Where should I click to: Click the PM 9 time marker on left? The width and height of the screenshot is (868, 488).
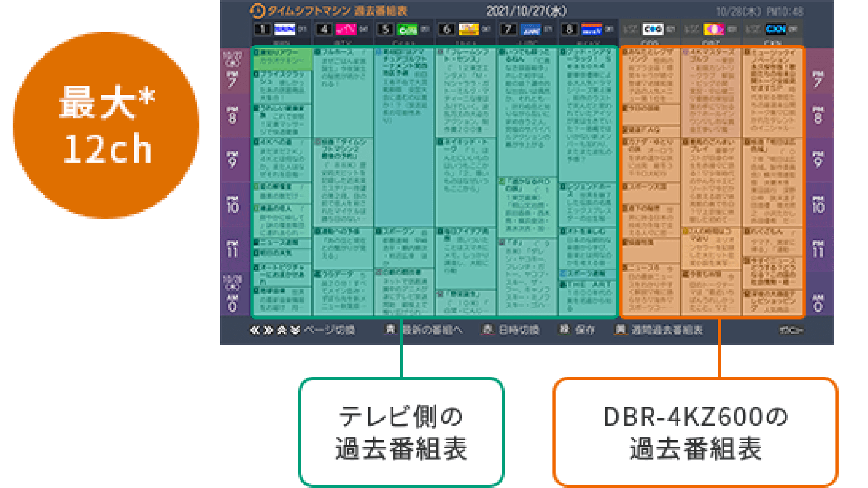pos(232,159)
